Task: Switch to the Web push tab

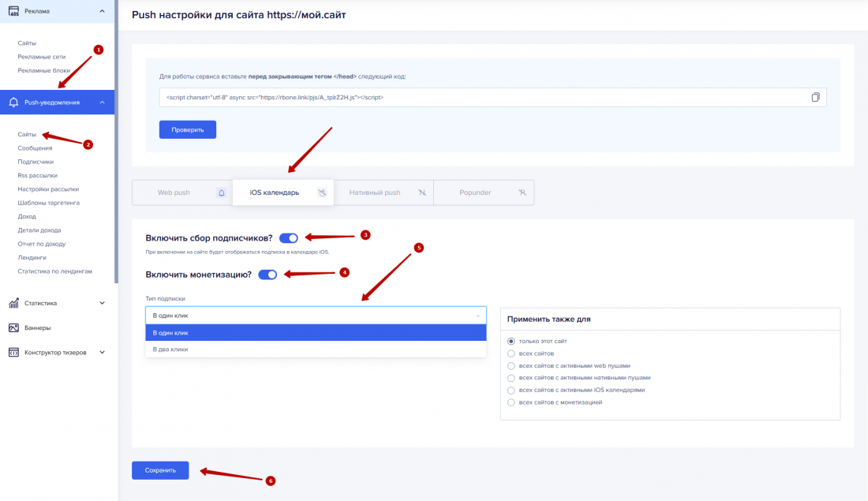Action: [182, 193]
